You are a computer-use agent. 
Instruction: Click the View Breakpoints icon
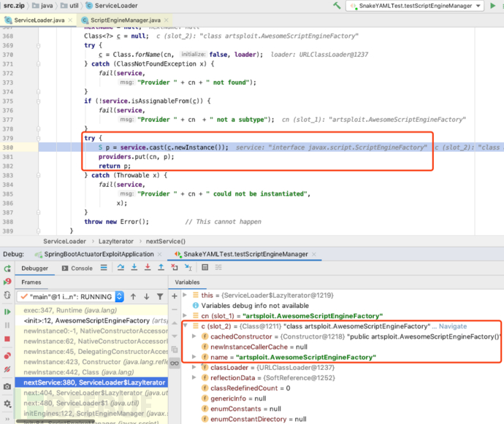click(7, 355)
